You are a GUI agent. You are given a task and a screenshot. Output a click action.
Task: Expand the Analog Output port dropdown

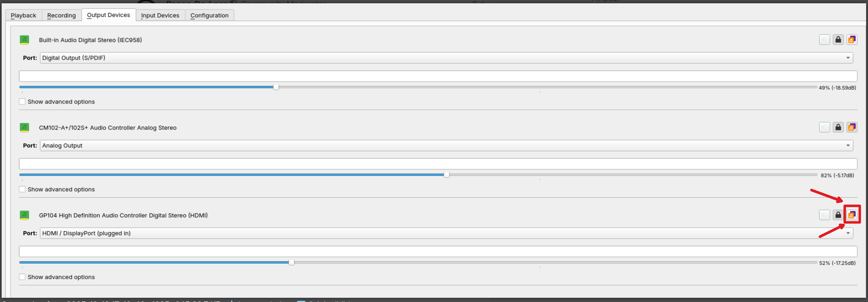446,146
